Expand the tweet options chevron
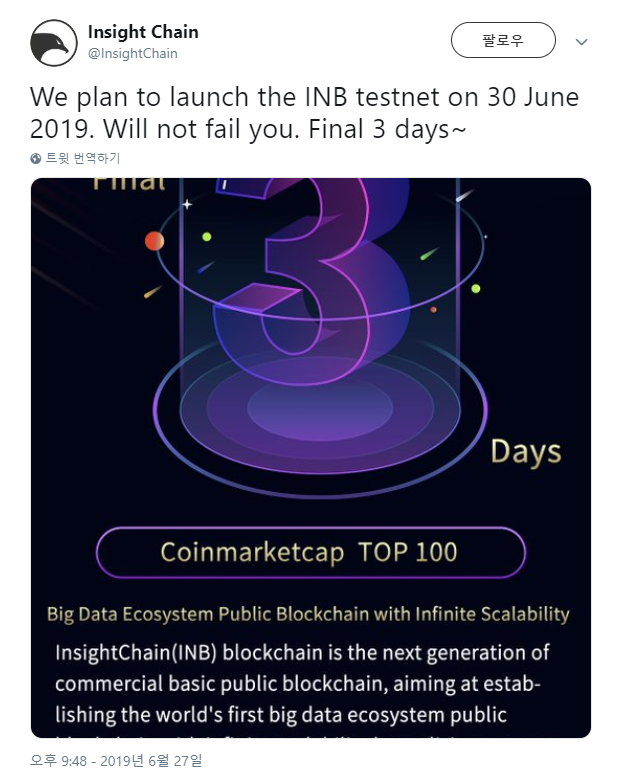 point(581,42)
